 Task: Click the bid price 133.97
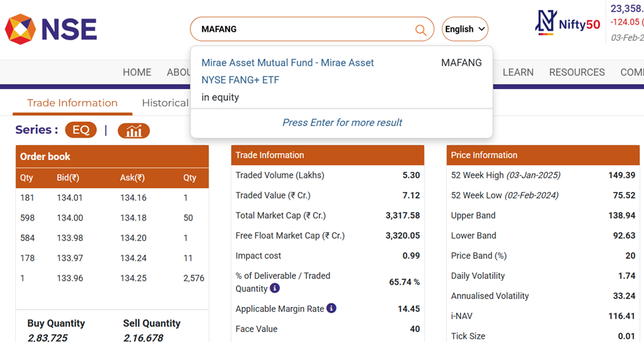click(70, 258)
